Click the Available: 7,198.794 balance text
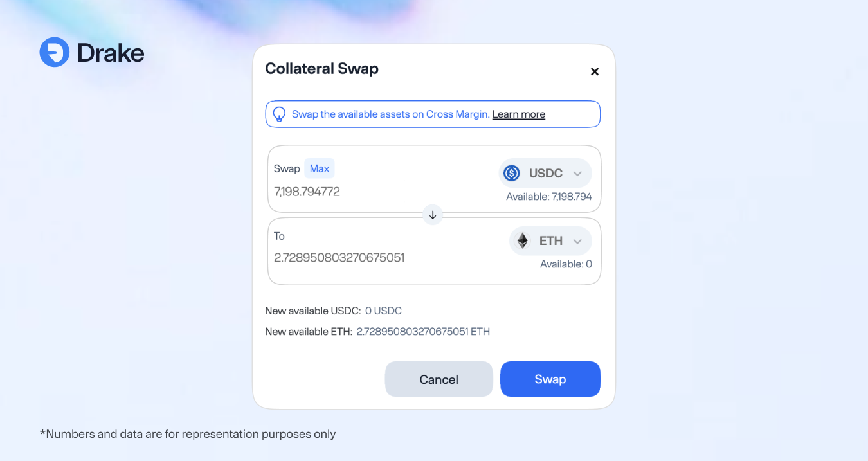 click(x=548, y=197)
